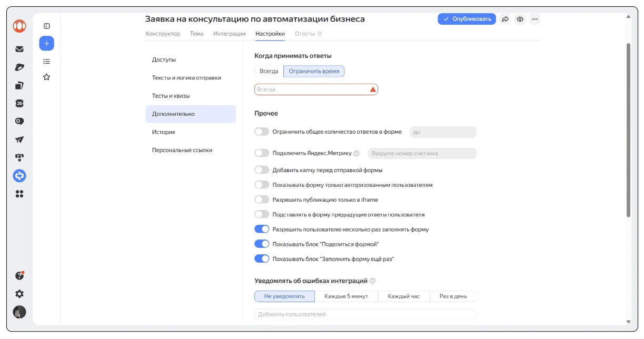Click the paper plane icon in sidebar
644x339 pixels.
tap(19, 139)
